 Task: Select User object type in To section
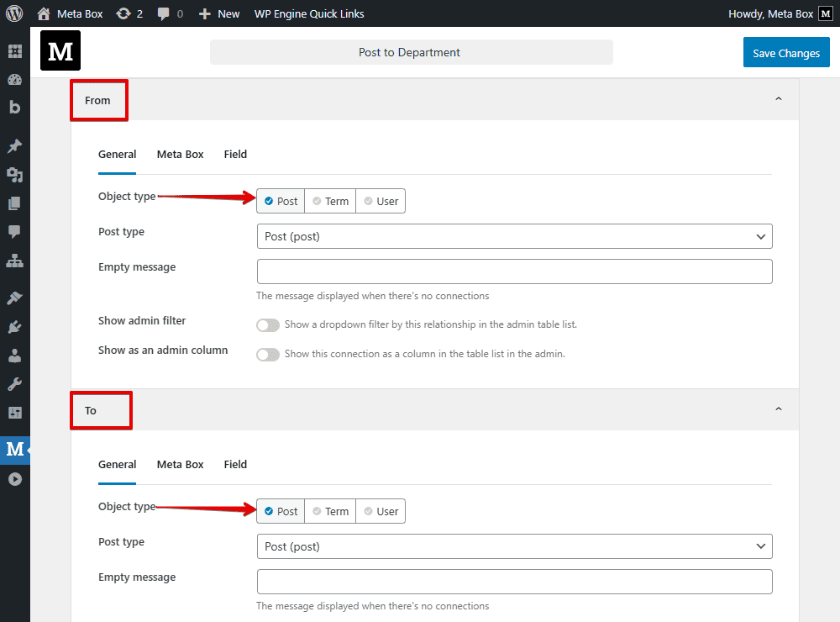pos(381,511)
